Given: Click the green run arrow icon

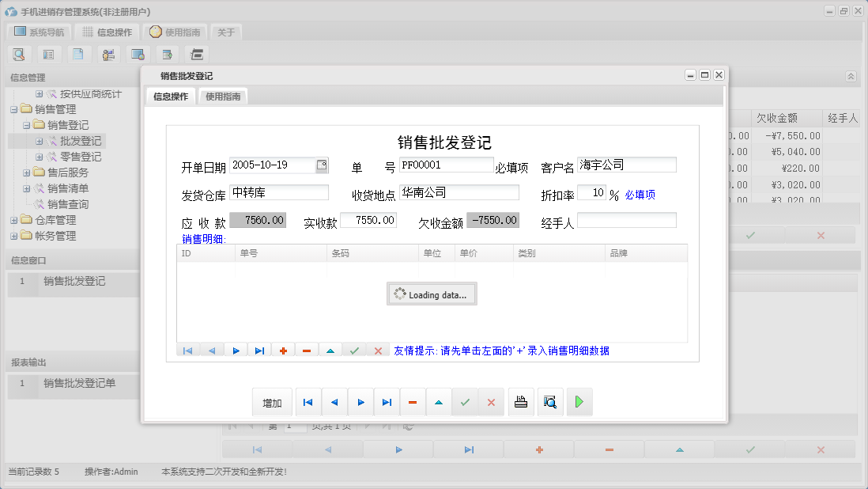Looking at the screenshot, I should click(x=579, y=402).
